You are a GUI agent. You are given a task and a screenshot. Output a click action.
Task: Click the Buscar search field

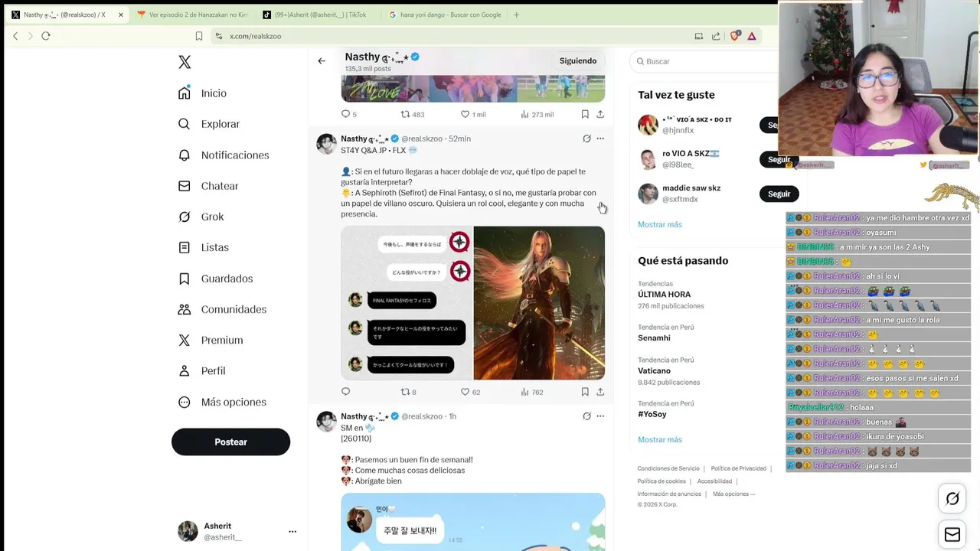[708, 61]
